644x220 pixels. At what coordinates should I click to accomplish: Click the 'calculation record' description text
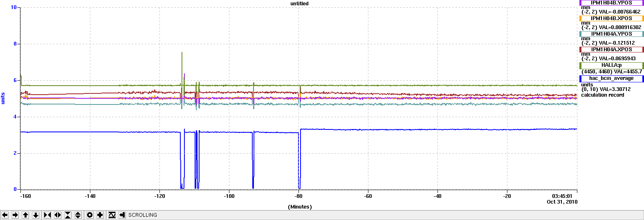[x=603, y=95]
